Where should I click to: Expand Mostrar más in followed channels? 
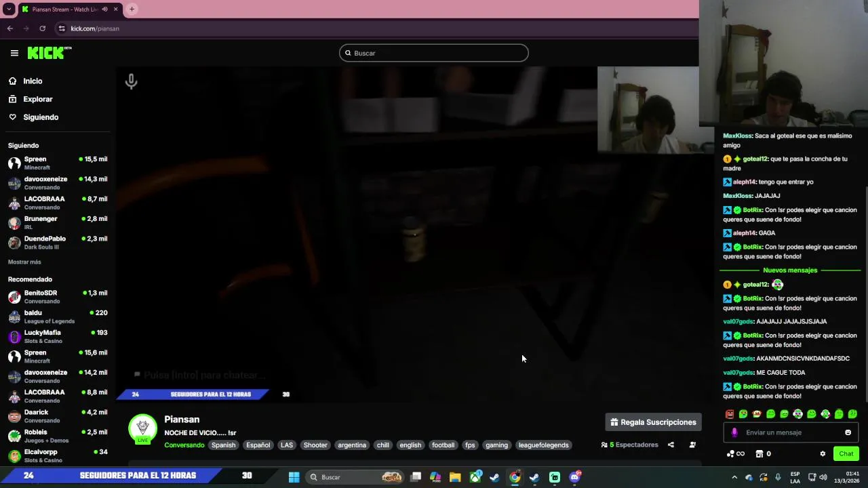point(24,262)
